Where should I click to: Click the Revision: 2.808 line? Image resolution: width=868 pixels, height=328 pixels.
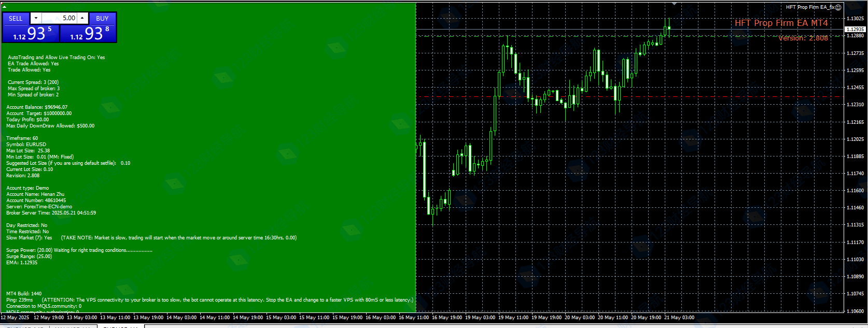(x=23, y=176)
